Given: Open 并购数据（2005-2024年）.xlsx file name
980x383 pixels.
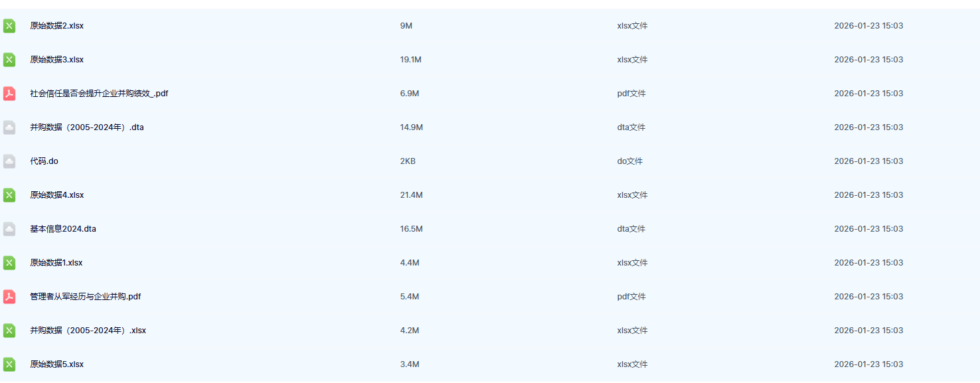Looking at the screenshot, I should click(88, 331).
